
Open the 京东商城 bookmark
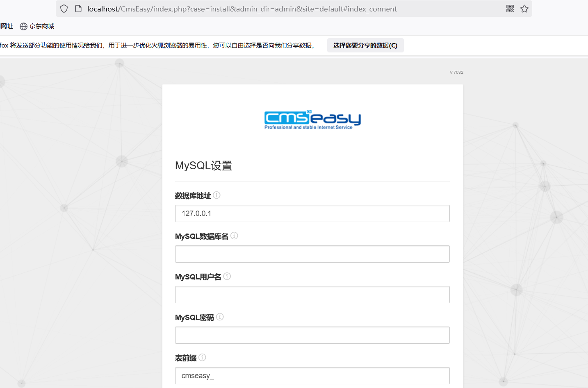point(37,26)
